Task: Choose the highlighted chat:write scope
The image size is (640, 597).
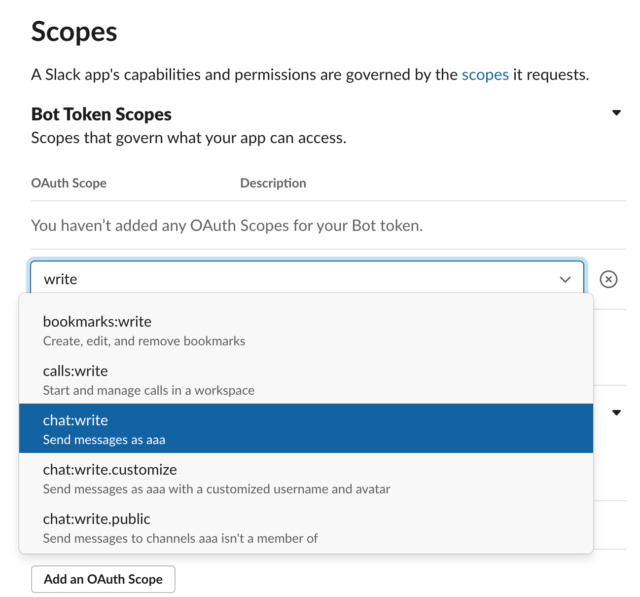Action: [x=306, y=428]
